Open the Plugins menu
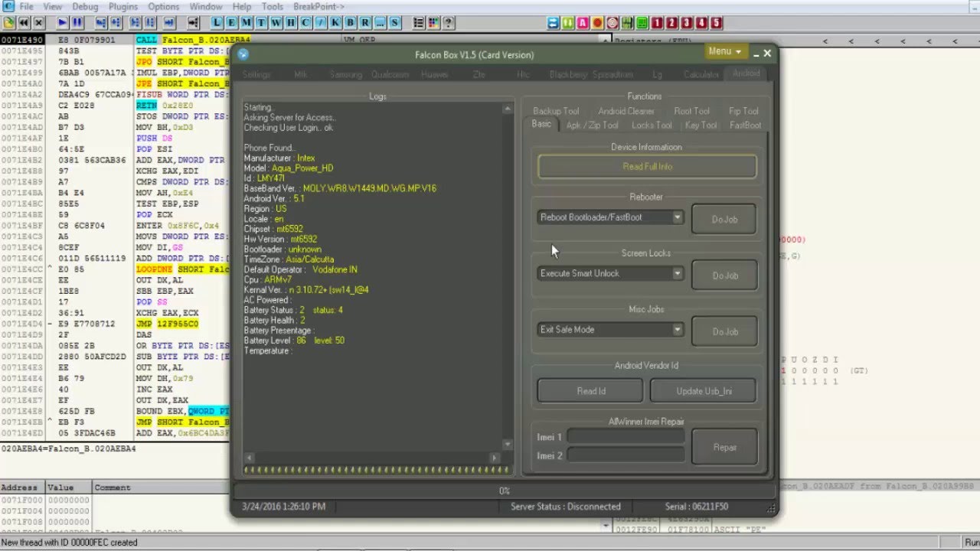The width and height of the screenshot is (980, 551). [x=123, y=6]
